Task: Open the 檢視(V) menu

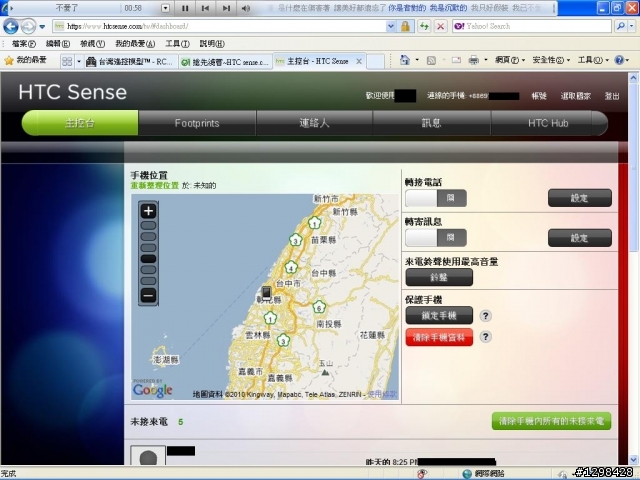Action: pos(92,44)
